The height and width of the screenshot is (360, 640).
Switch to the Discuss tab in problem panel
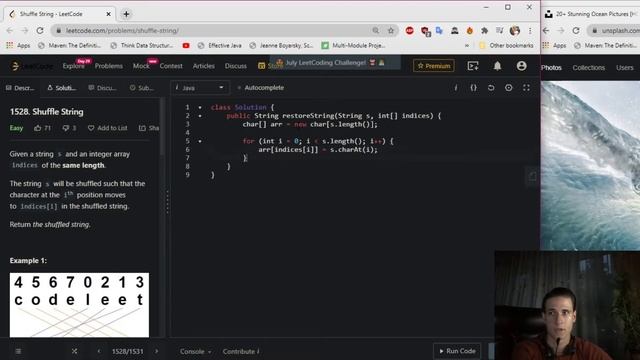coord(102,88)
